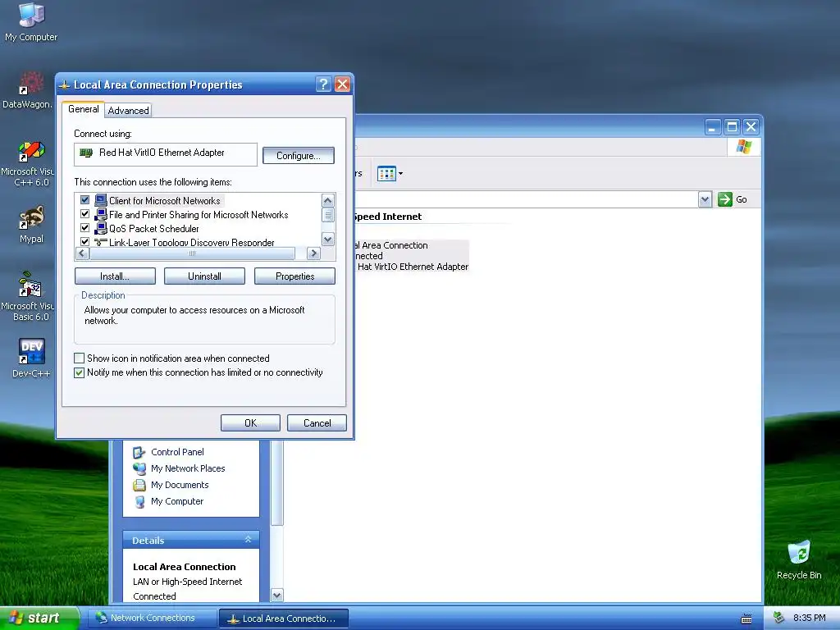The image size is (840, 630).
Task: Click the green Go arrow icon
Action: pos(725,199)
